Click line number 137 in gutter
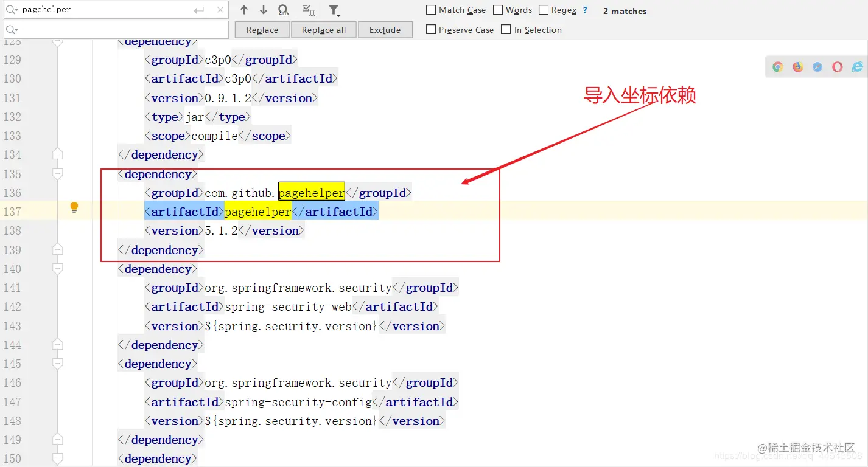This screenshot has height=467, width=868. (x=12, y=212)
